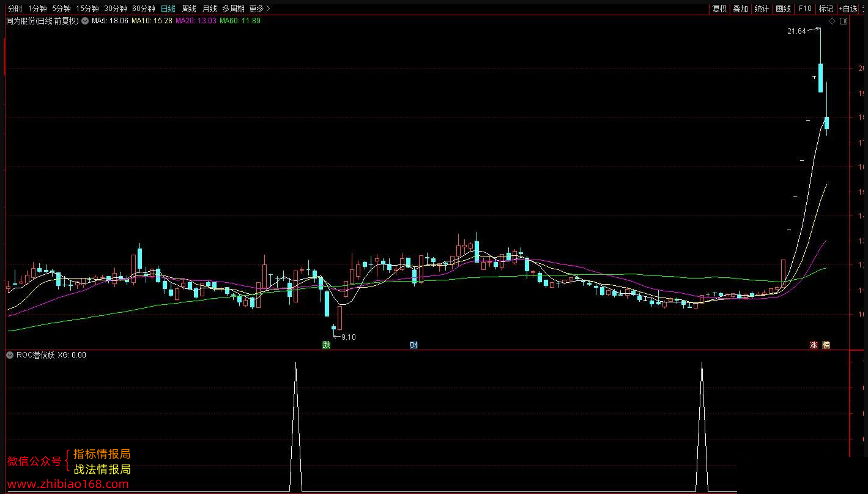
Task: Open the www.zhibiao168.com link
Action: (x=68, y=484)
